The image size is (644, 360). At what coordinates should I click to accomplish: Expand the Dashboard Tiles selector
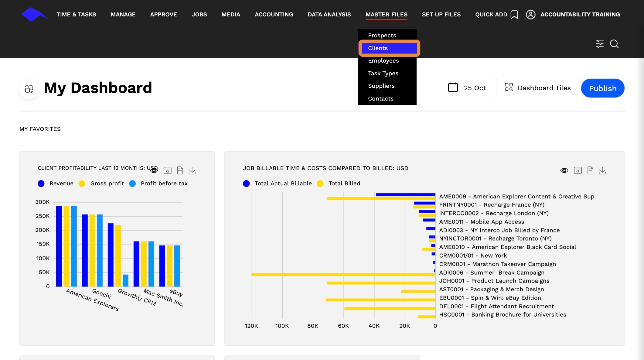(x=537, y=88)
